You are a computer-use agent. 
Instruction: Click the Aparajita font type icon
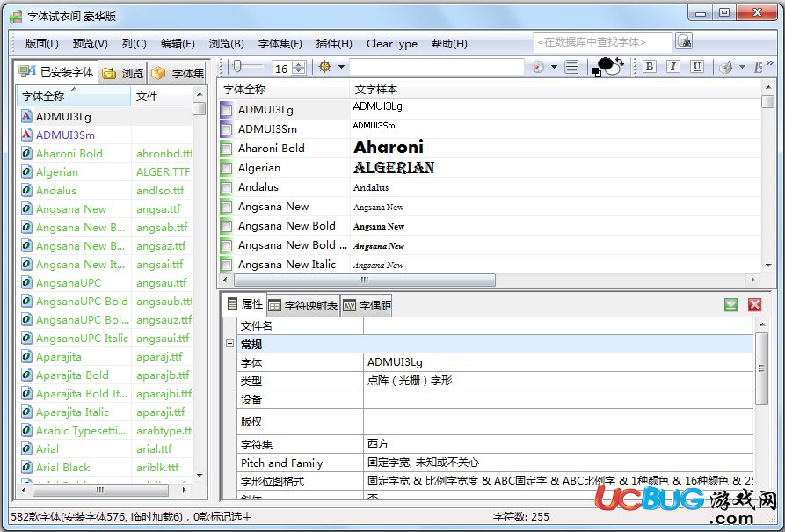click(26, 357)
